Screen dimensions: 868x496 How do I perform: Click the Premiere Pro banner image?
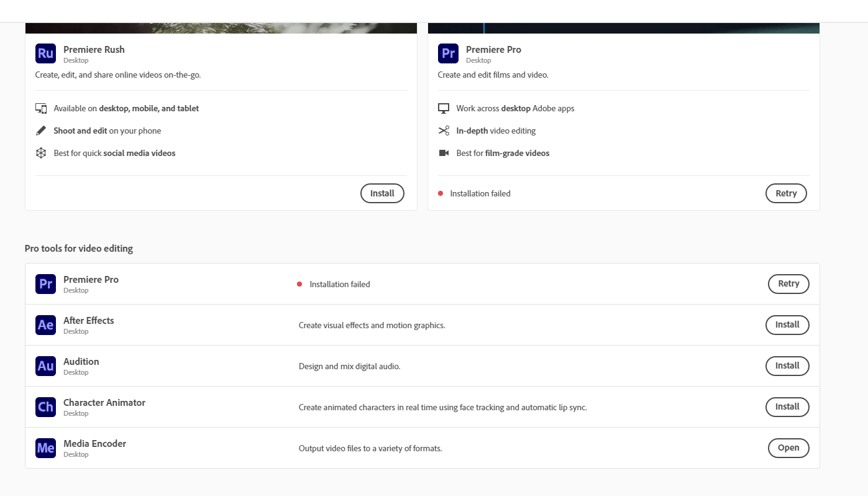point(624,19)
